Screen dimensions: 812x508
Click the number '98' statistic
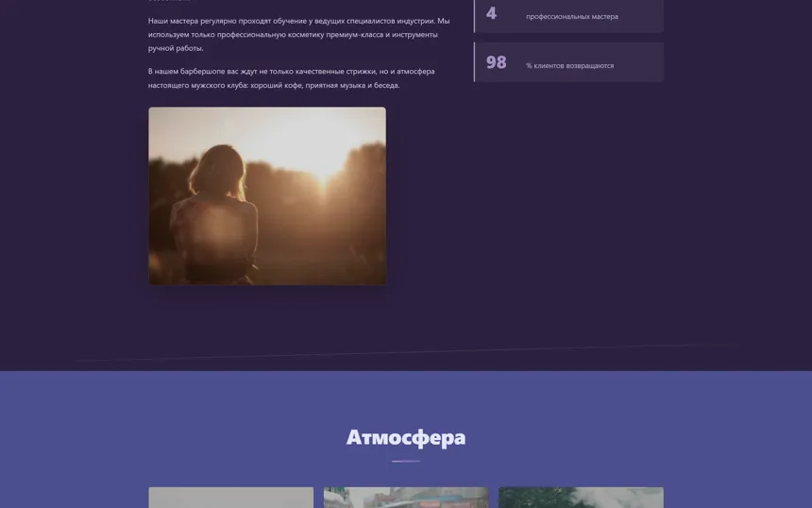coord(496,62)
